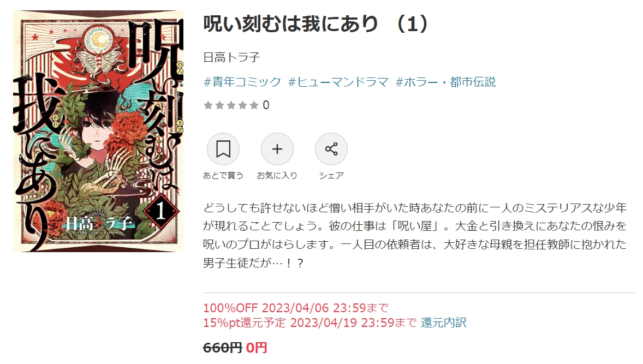Add to favorites with the plus icon
Image resolution: width=643 pixels, height=364 pixels.
[x=277, y=149]
